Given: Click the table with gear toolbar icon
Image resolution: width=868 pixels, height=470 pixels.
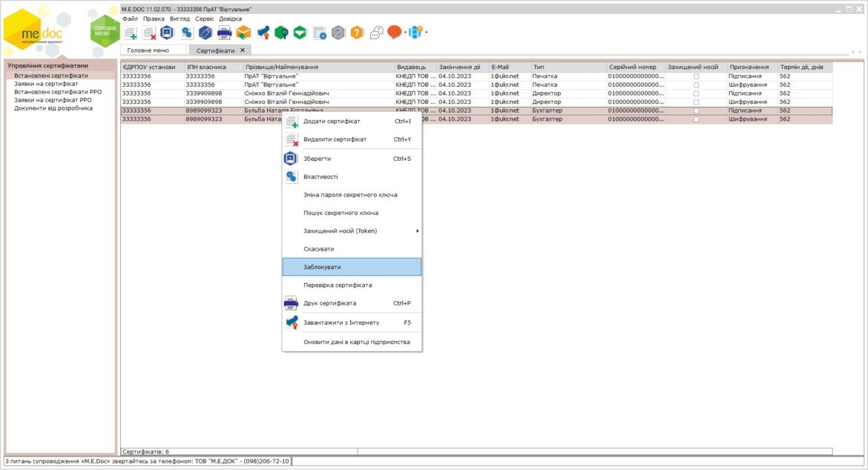Looking at the screenshot, I should pos(320,33).
